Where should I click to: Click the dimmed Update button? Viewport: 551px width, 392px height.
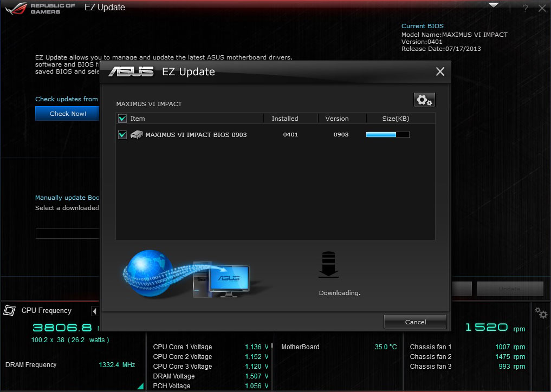(x=510, y=289)
